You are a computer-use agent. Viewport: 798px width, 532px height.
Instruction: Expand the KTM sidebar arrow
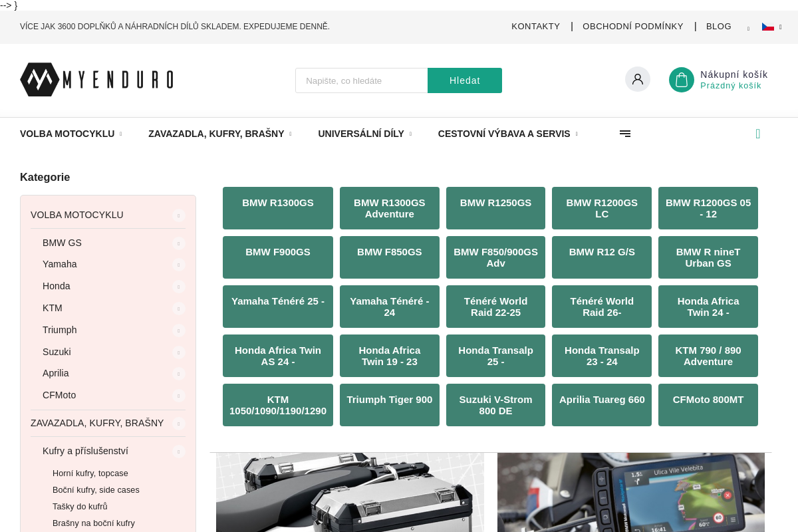pos(178,309)
